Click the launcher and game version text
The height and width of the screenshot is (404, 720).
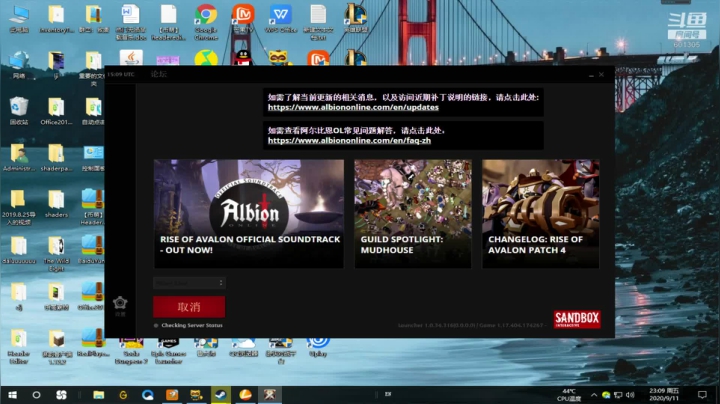coord(472,325)
